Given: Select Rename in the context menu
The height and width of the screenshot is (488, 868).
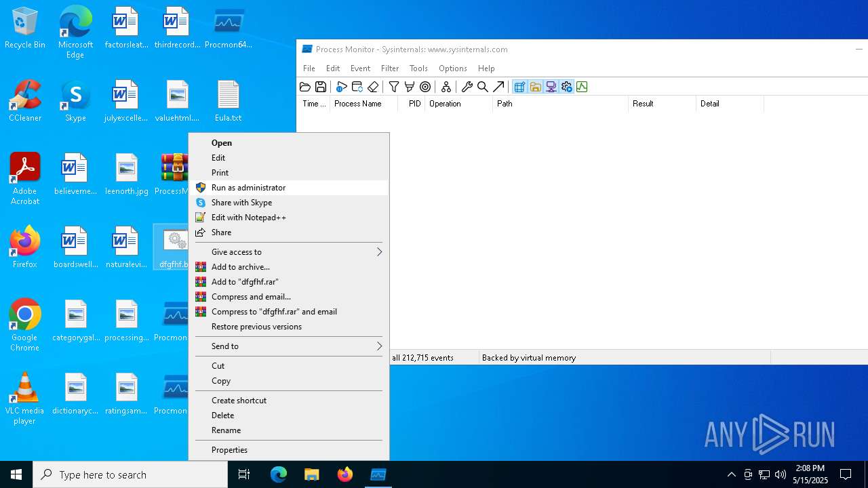Looking at the screenshot, I should 289,430.
